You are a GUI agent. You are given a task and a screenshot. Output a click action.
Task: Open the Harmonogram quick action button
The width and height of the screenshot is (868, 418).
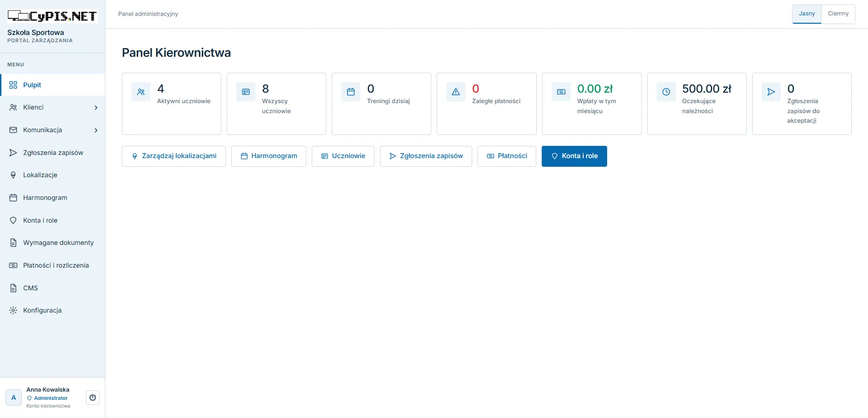(x=269, y=156)
